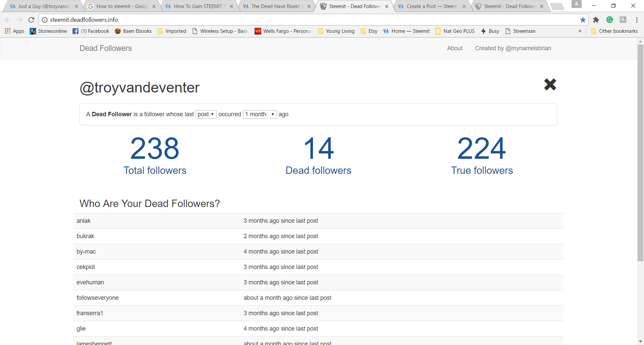Image resolution: width=644 pixels, height=345 pixels.
Task: Select the 'aniak' follower row
Action: [x=318, y=221]
